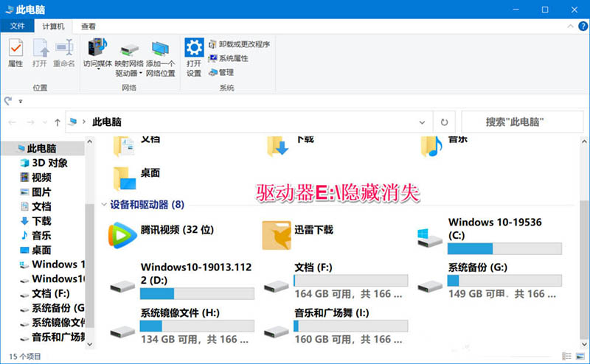Select 图片 in the navigation pane
Image resolution: width=590 pixels, height=364 pixels.
pos(35,192)
